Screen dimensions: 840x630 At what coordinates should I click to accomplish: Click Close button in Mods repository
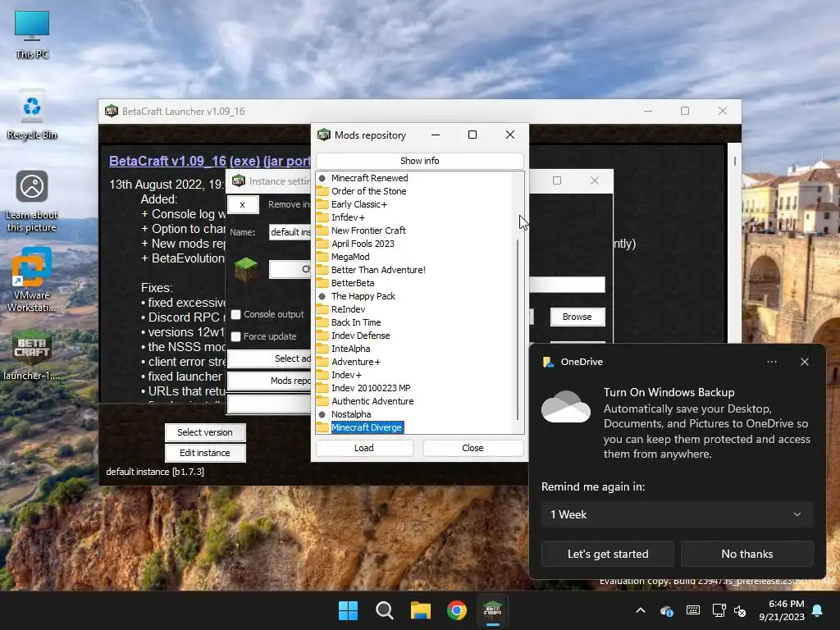click(472, 448)
